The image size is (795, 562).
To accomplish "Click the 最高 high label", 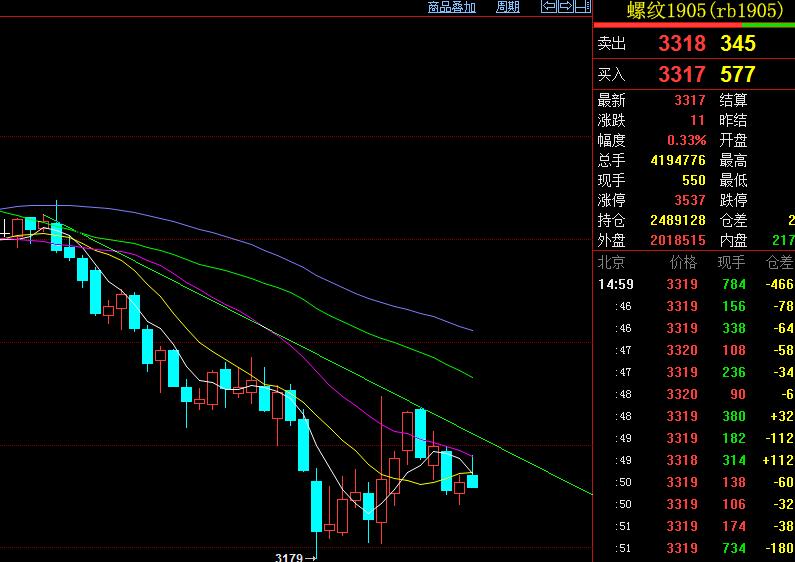I will 733,160.
